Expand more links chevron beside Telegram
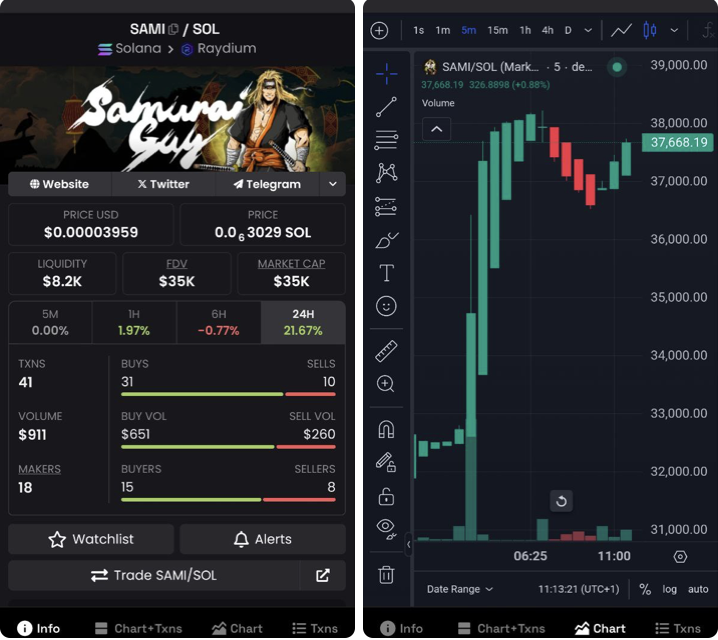Viewport: 718px width, 640px height. (333, 184)
